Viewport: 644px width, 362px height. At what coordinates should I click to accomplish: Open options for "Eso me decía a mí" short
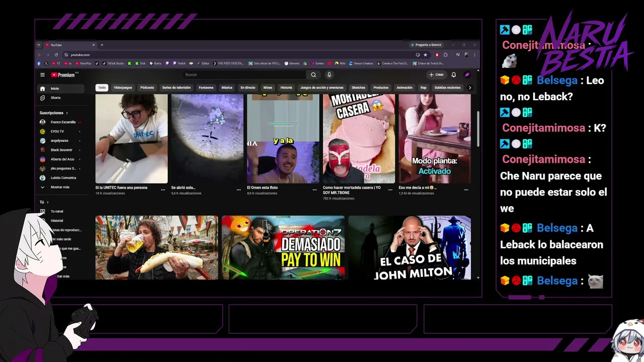(466, 190)
